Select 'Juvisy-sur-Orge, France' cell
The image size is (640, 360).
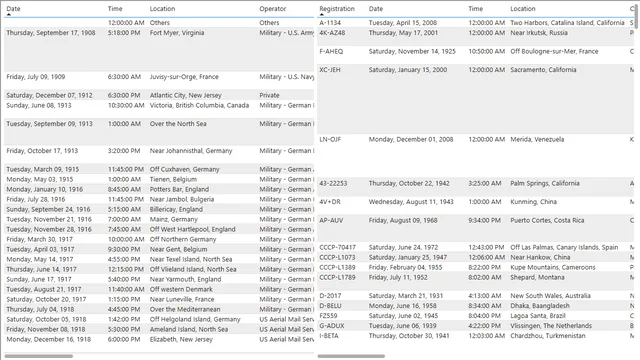184,77
